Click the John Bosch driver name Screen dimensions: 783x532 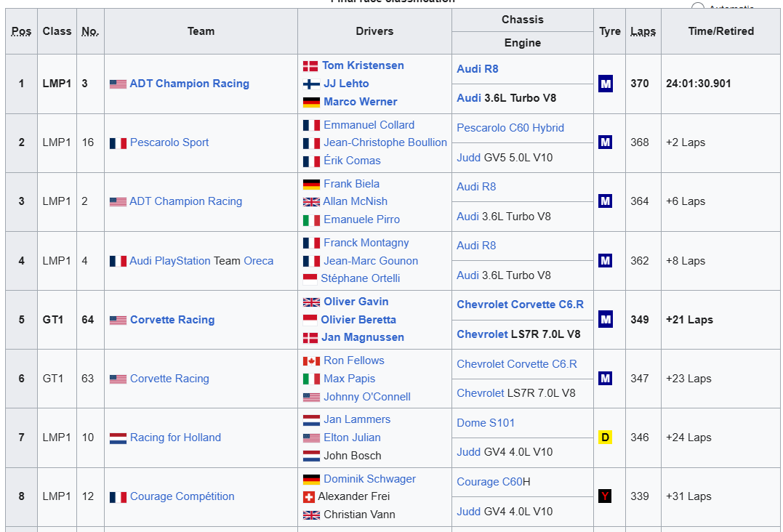(x=352, y=455)
